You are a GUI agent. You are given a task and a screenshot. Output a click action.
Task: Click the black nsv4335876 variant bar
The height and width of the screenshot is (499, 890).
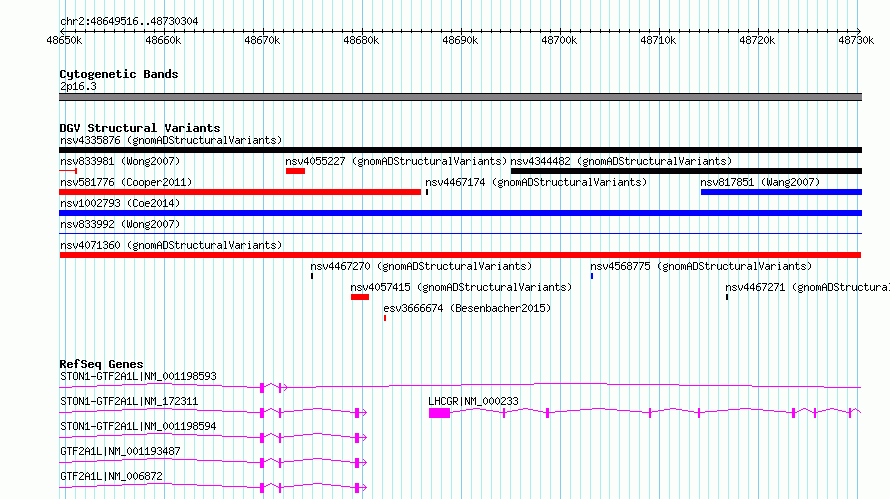point(460,150)
